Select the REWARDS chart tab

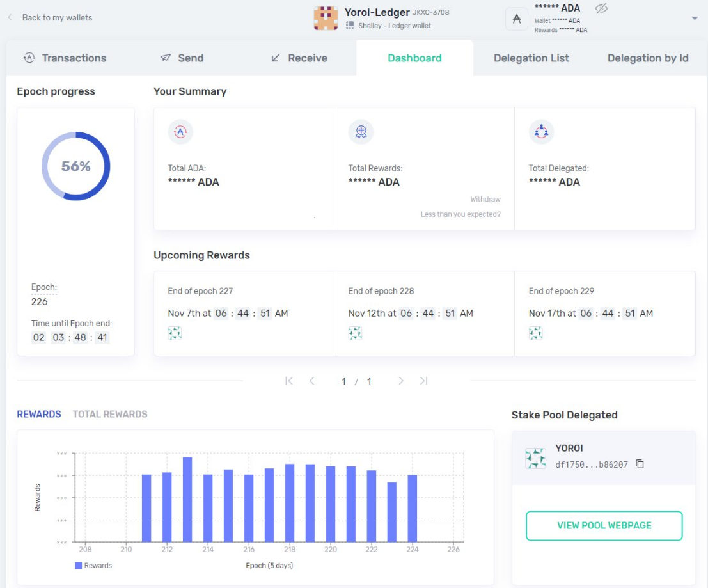tap(39, 414)
